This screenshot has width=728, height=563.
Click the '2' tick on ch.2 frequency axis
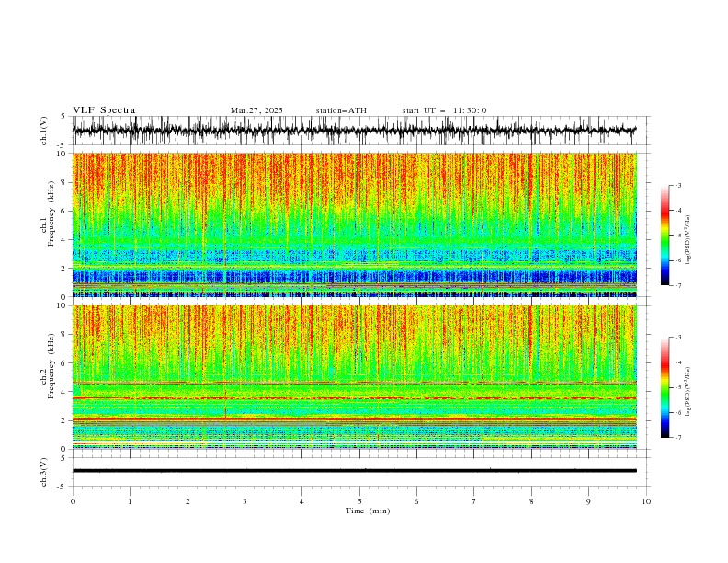64,420
